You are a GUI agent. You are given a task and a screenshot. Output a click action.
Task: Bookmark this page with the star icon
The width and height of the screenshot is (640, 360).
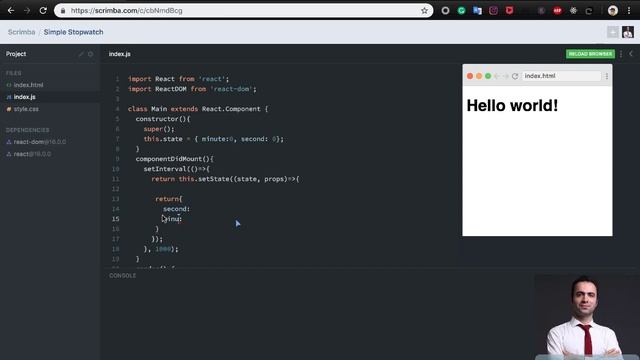pos(424,11)
